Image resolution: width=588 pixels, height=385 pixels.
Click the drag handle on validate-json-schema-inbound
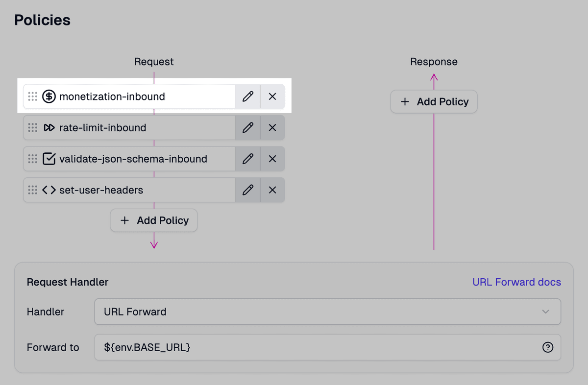click(32, 159)
